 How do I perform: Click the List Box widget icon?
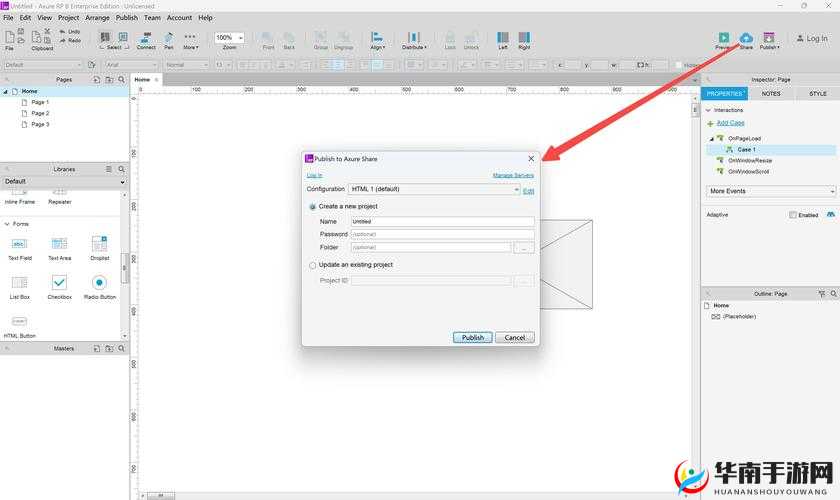coord(20,283)
